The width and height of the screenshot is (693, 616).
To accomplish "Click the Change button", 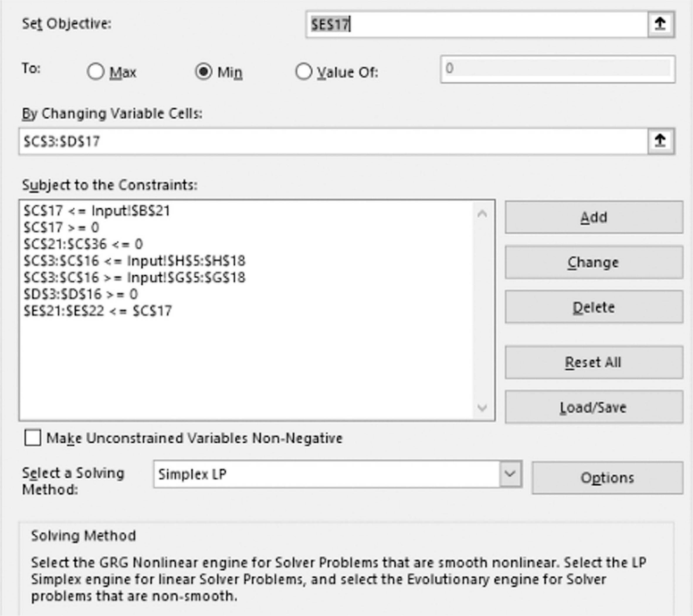I will pos(594,262).
